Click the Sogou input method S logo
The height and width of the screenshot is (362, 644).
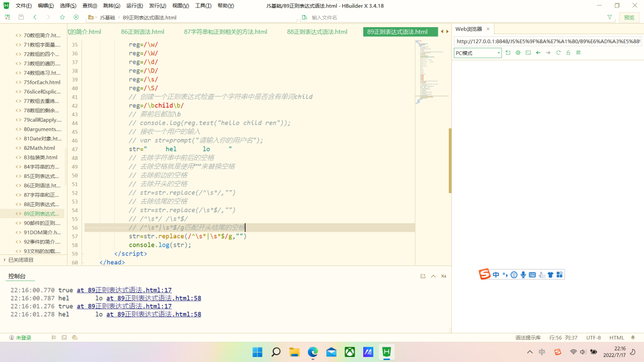[485, 275]
